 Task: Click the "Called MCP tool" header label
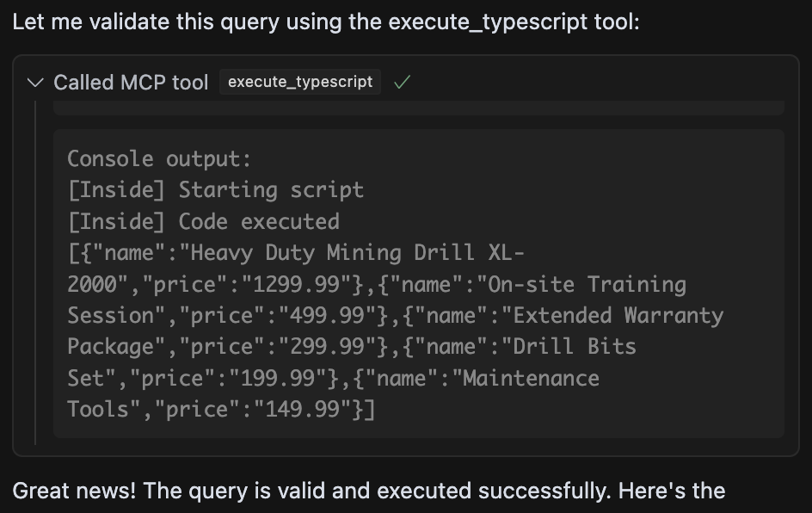pos(131,83)
